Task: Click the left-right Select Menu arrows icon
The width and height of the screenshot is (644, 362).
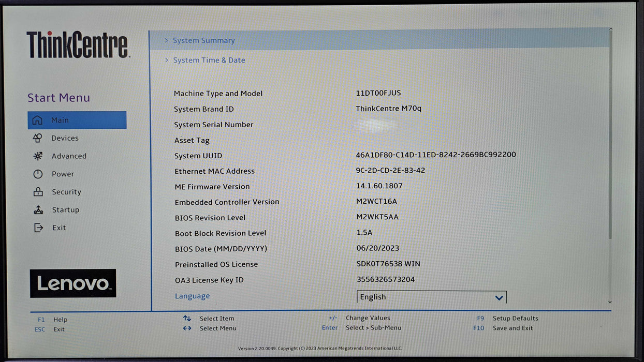Action: pos(187,328)
